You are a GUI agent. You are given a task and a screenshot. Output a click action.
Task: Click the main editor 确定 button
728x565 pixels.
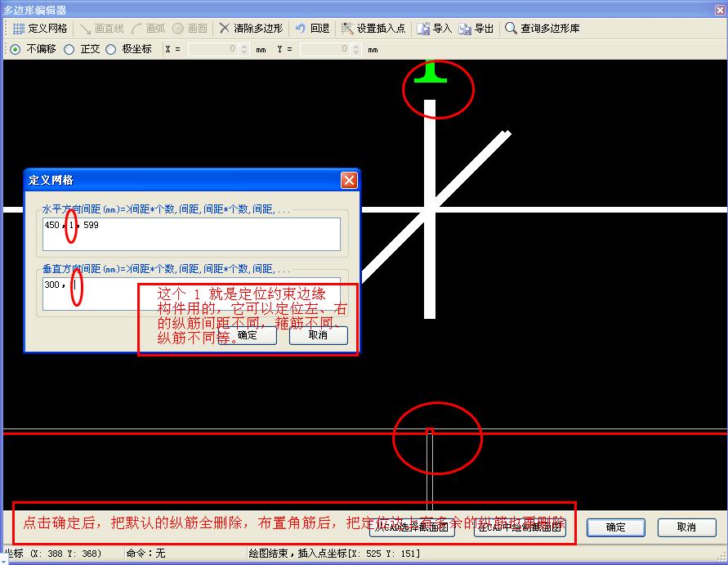click(615, 527)
